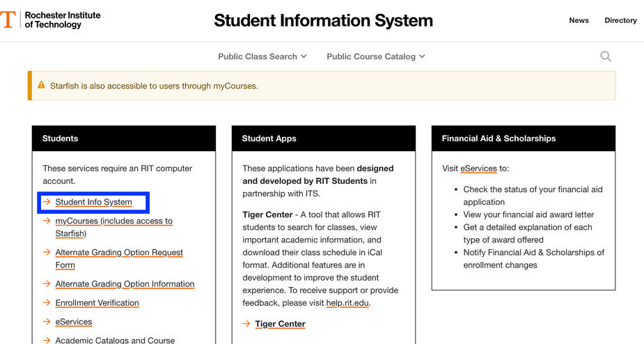Open the Directory link in header
644x344 pixels.
pyautogui.click(x=620, y=20)
